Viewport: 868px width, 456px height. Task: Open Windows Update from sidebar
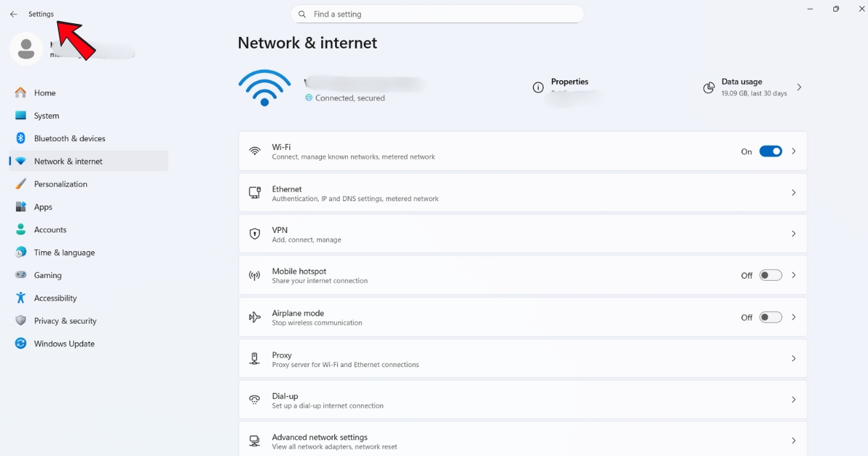[x=62, y=343]
